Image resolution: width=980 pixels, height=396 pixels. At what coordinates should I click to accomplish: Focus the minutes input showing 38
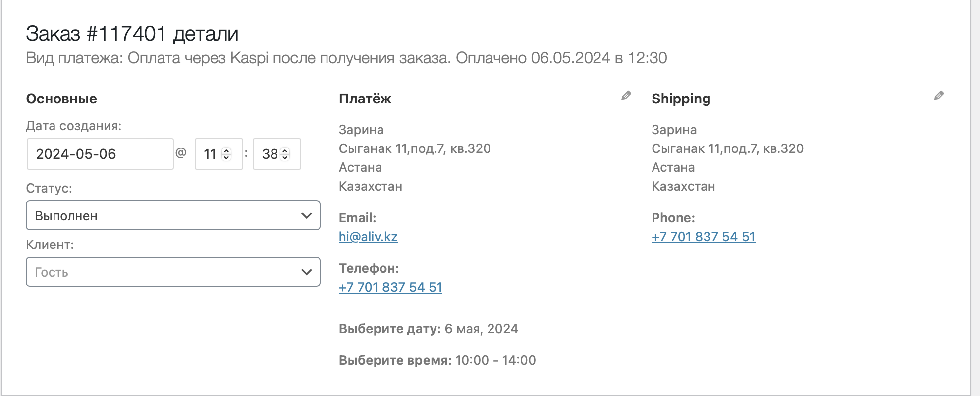pos(269,154)
